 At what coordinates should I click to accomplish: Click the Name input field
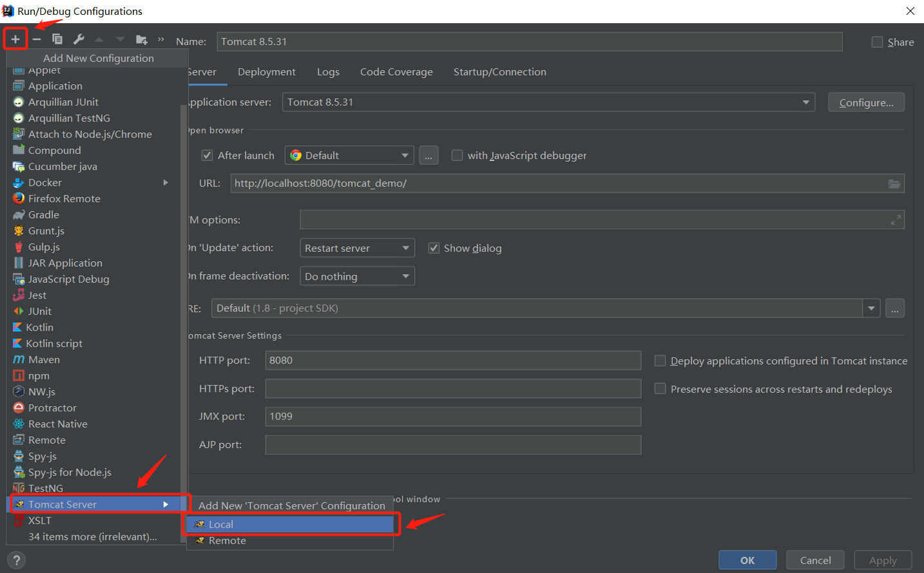click(530, 41)
